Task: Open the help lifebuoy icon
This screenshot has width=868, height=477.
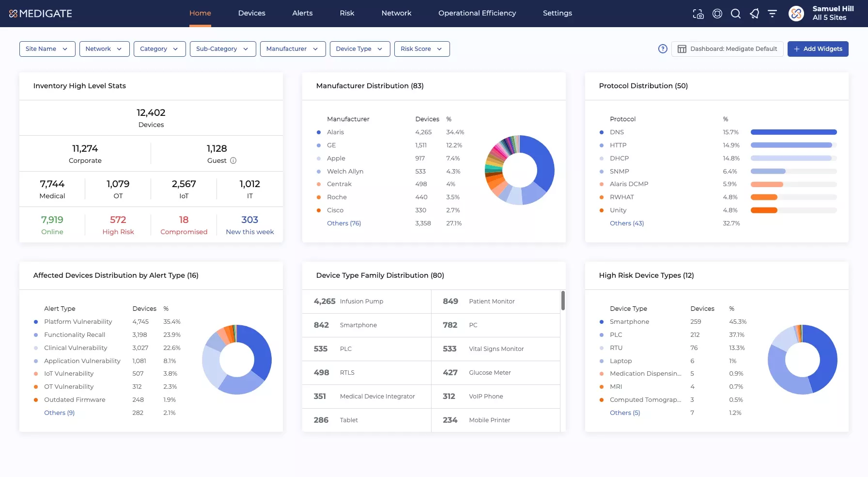Action: coord(717,14)
